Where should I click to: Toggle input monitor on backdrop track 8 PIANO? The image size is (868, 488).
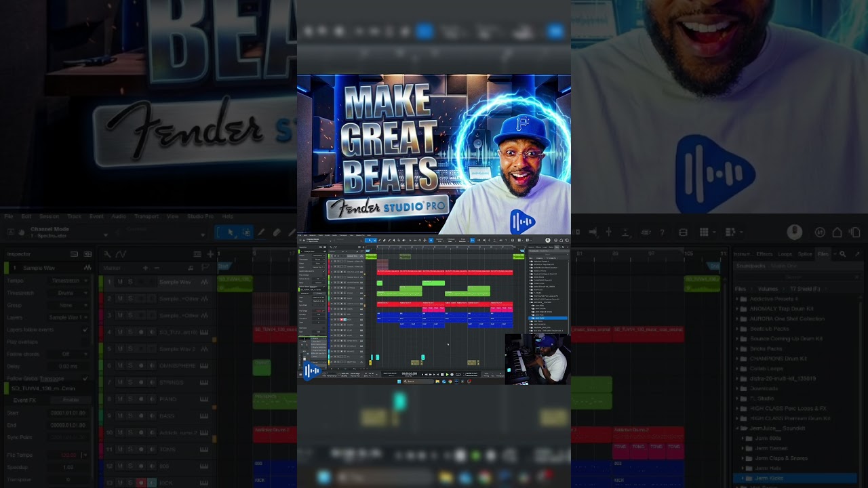tap(152, 399)
